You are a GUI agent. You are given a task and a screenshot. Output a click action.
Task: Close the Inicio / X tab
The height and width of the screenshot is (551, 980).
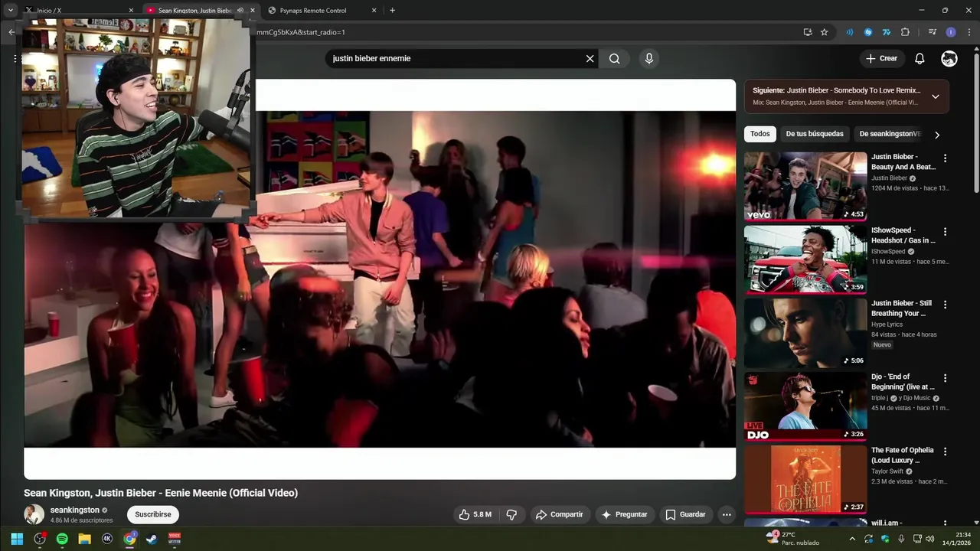click(x=131, y=10)
